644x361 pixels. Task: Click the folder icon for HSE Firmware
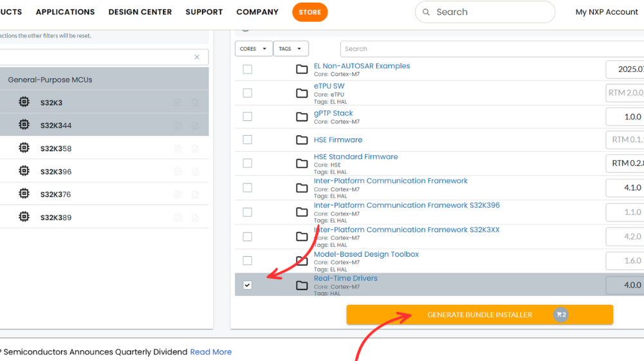(x=302, y=140)
